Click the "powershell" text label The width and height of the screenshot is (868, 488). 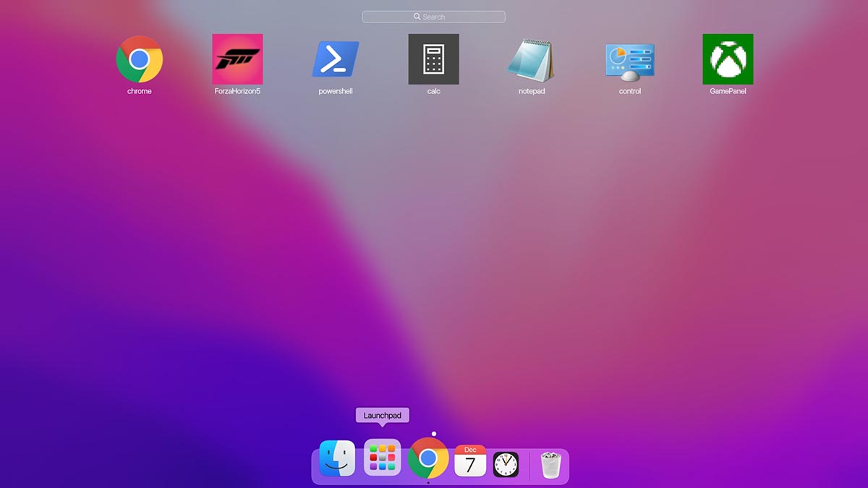336,92
